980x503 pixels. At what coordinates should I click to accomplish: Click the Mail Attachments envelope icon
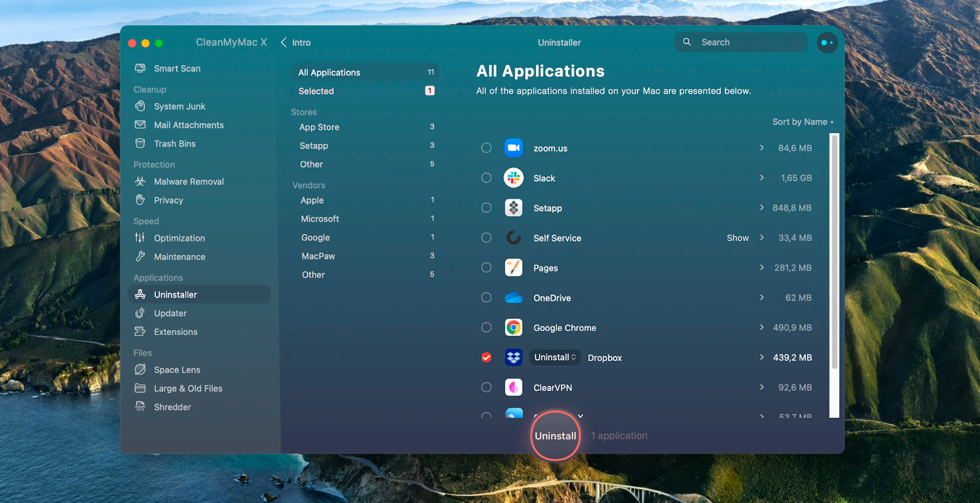(140, 124)
